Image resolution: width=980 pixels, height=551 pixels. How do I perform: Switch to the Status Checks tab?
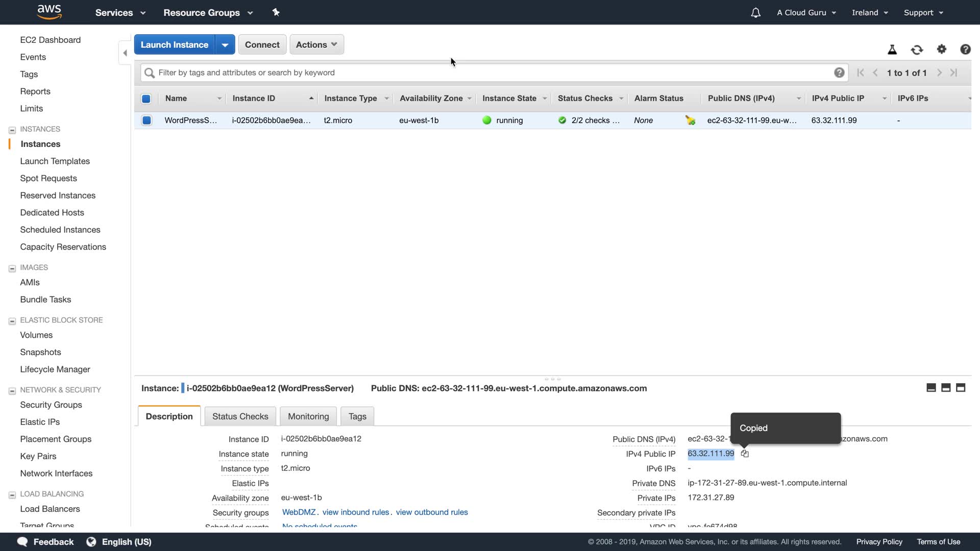[x=240, y=416]
